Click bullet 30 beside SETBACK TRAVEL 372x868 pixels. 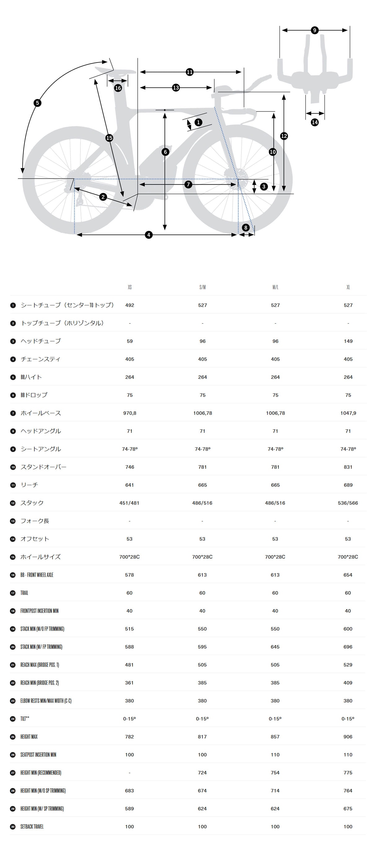tap(13, 826)
